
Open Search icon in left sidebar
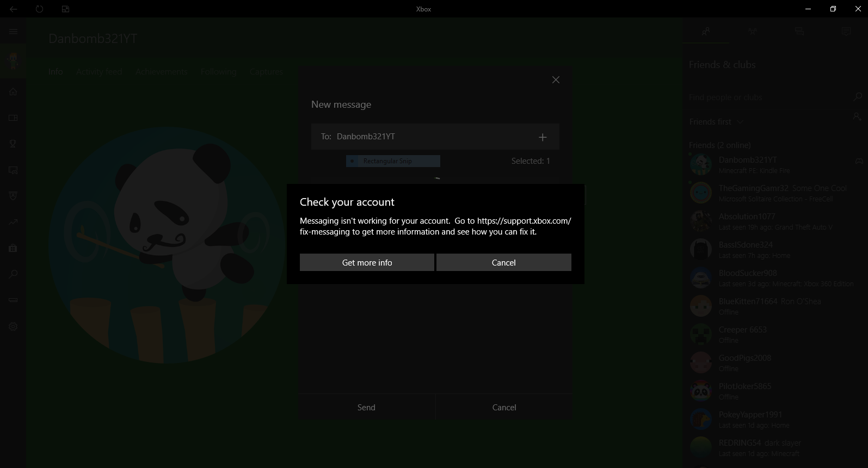coord(13,274)
